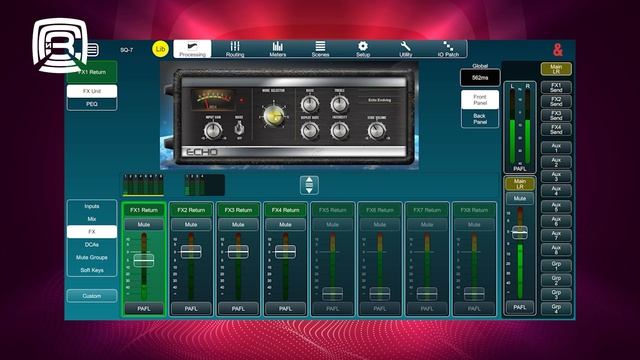This screenshot has width=640, height=360.
Task: Click the Repeat Rate knob
Action: point(310,131)
